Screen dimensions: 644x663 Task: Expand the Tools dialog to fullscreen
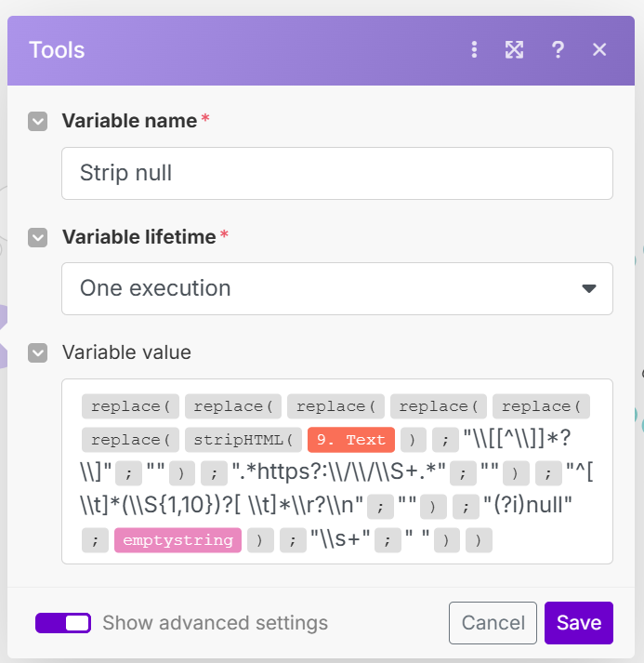tap(514, 50)
